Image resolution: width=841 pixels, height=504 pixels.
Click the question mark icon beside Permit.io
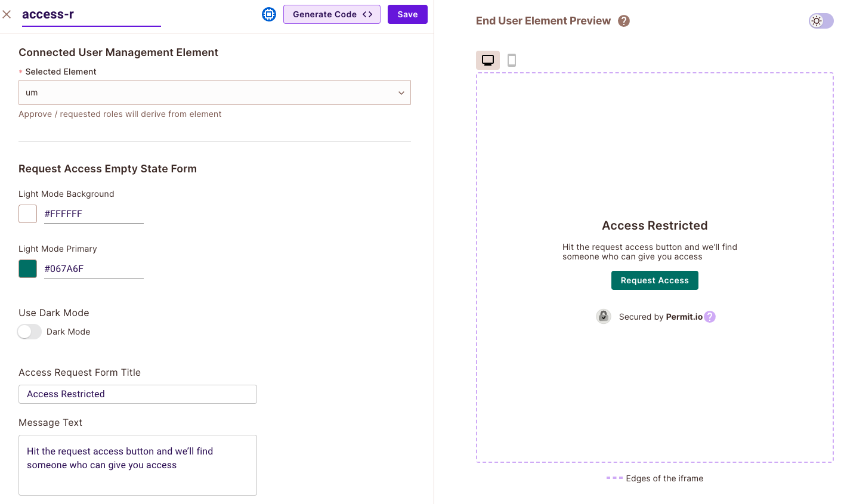coord(710,317)
